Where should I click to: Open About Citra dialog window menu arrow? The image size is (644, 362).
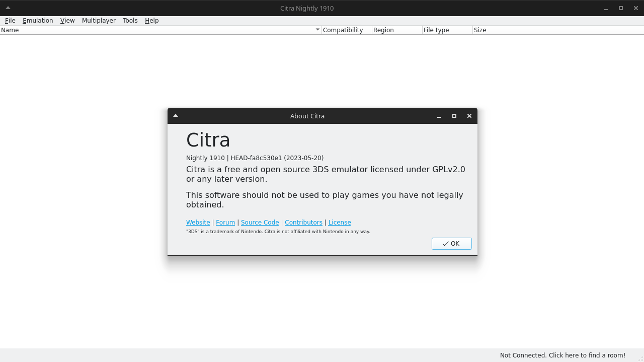coord(176,116)
